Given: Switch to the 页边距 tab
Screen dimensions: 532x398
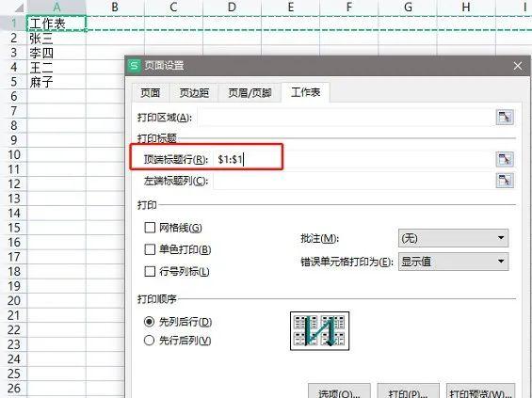Looking at the screenshot, I should (x=194, y=92).
